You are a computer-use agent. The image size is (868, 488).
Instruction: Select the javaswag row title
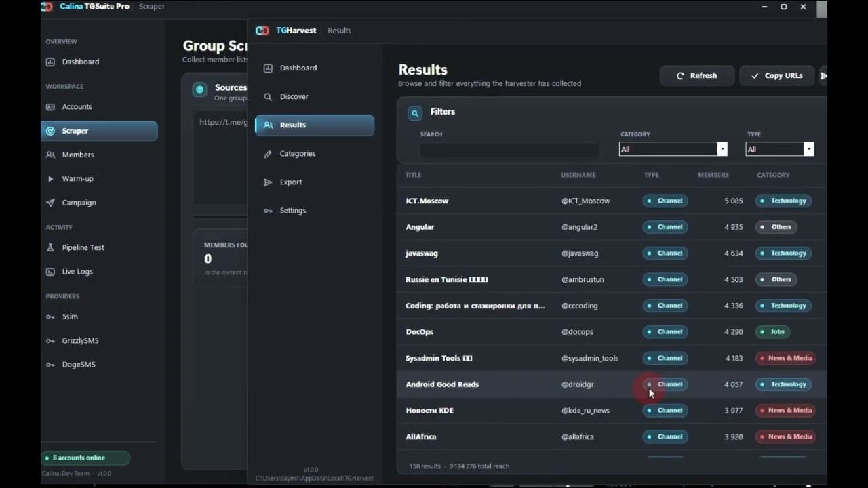pyautogui.click(x=422, y=253)
